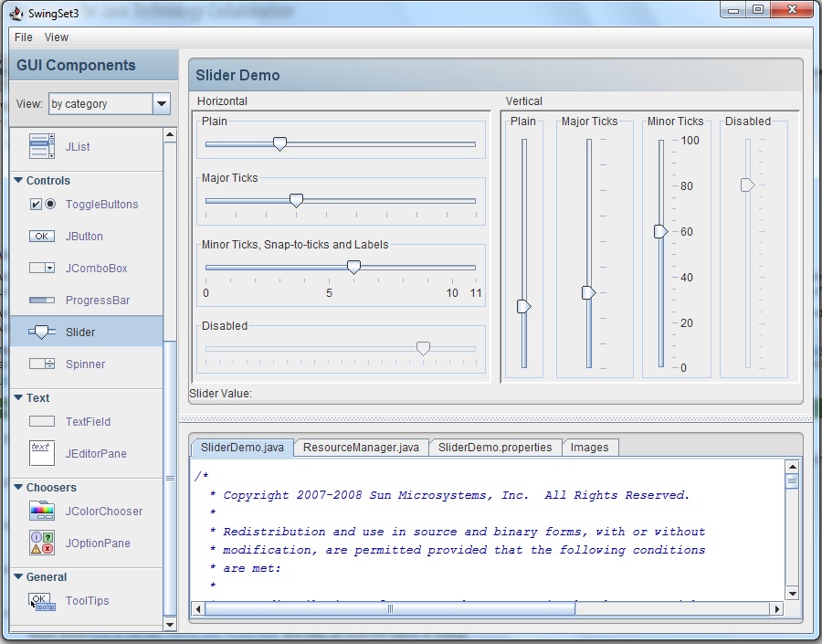Open the JColorChooser demo
Image resolution: width=822 pixels, height=644 pixels.
pyautogui.click(x=104, y=512)
